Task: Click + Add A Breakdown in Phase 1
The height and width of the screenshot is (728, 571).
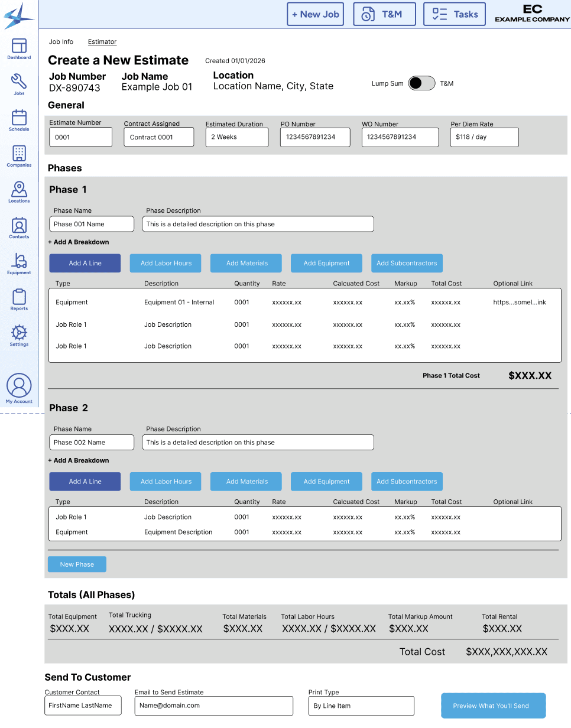Action: [x=79, y=242]
